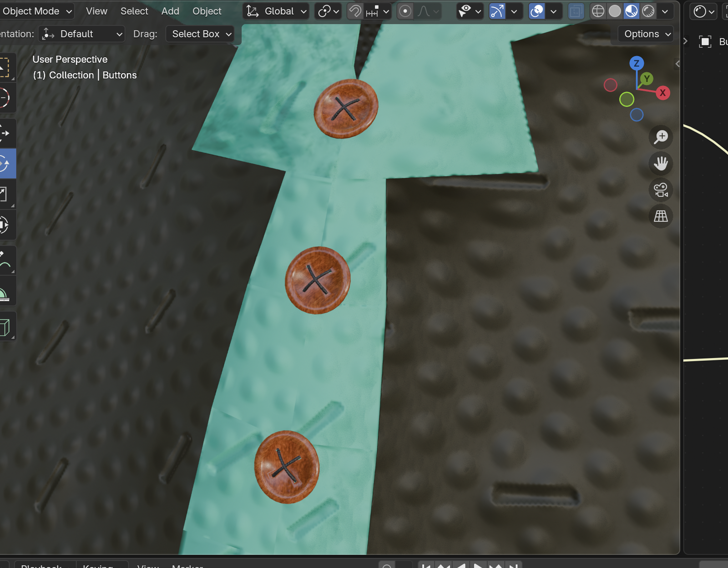728x568 pixels.
Task: Click the red X axis on gizmo
Action: 662,93
